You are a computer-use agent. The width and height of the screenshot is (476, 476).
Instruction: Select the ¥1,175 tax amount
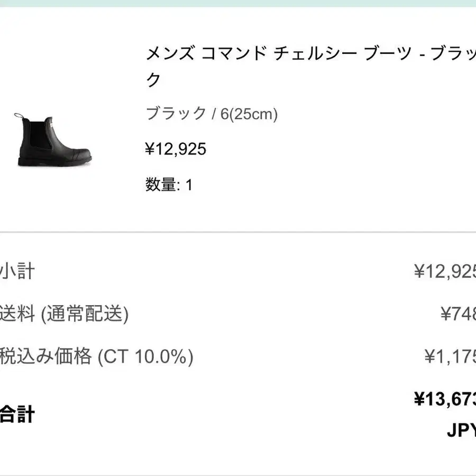[x=451, y=357]
